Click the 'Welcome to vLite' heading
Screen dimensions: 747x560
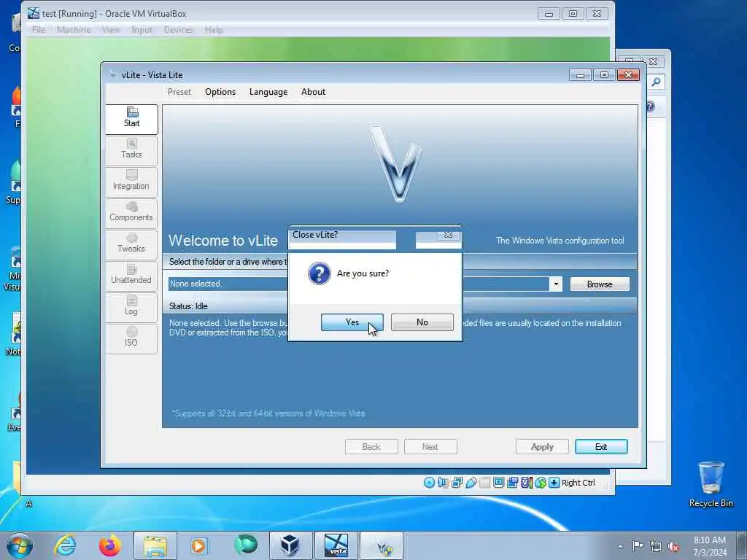[x=223, y=241]
